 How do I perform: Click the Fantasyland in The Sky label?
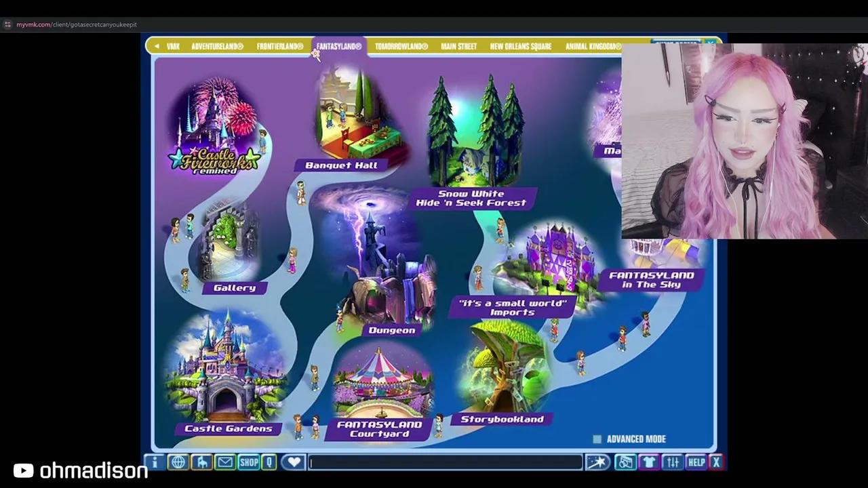click(x=652, y=280)
